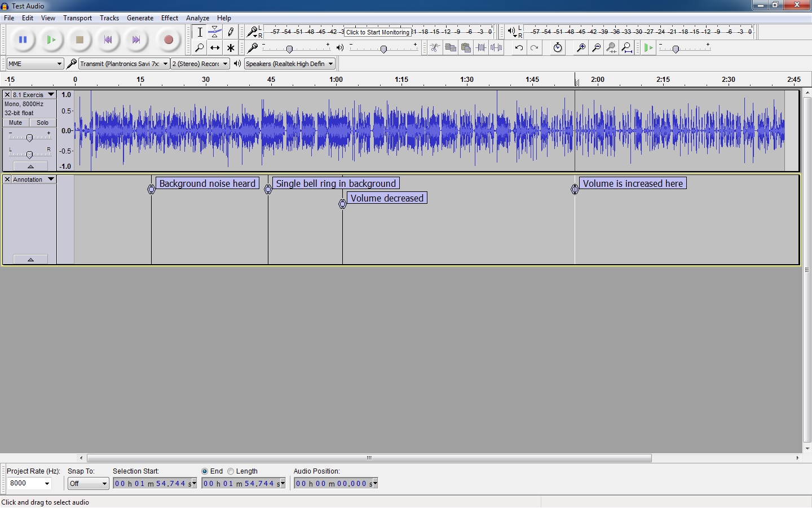Select the Multi-Tool asterisk mode
Image resolution: width=812 pixels, height=508 pixels.
pos(231,48)
